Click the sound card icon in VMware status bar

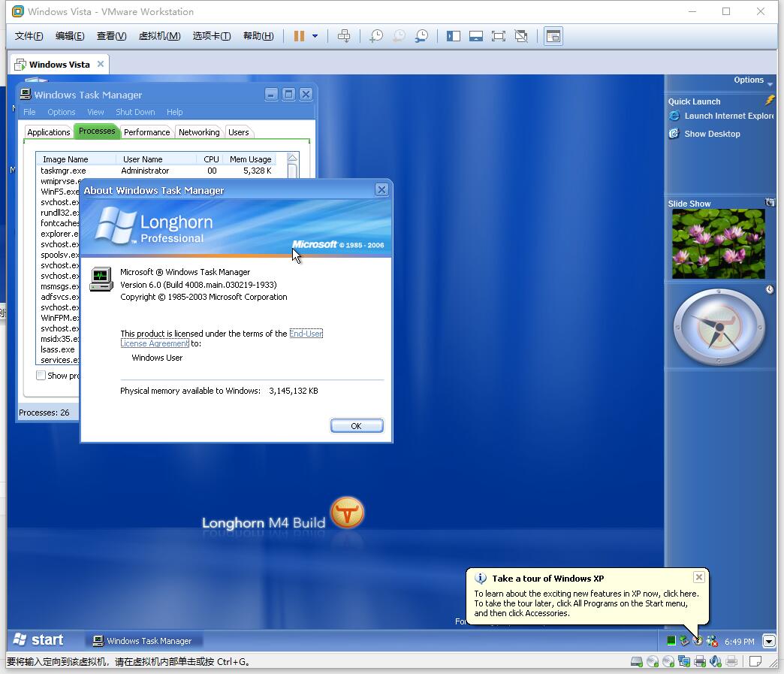point(716,662)
